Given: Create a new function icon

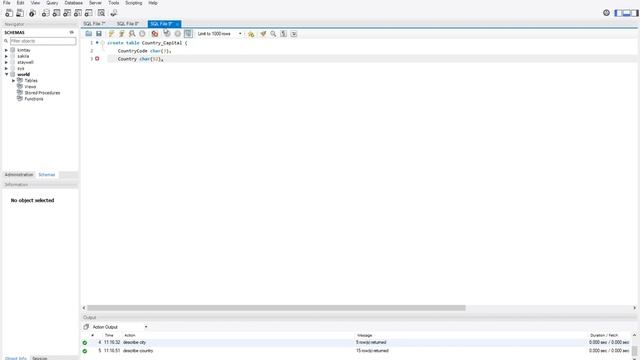Looking at the screenshot, I should [88, 13].
